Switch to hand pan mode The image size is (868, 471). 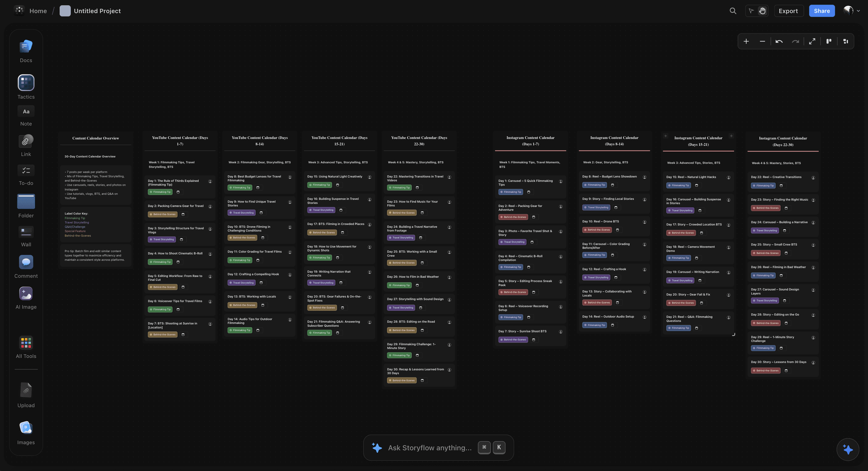[762, 11]
